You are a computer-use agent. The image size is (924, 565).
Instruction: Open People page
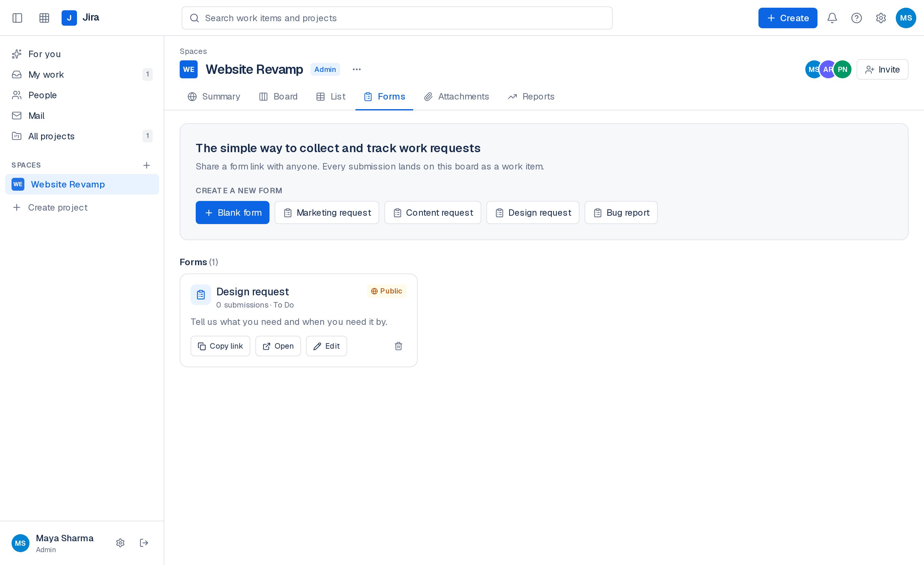coord(82,95)
